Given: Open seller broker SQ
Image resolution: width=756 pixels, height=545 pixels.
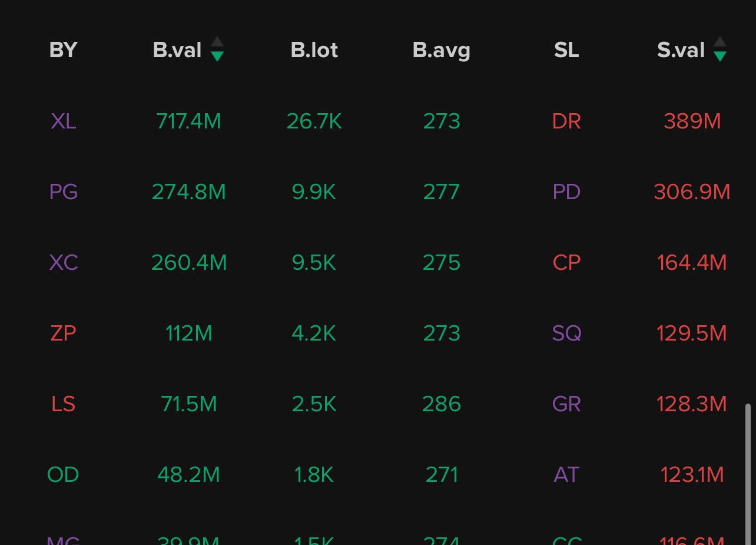Looking at the screenshot, I should coord(566,333).
